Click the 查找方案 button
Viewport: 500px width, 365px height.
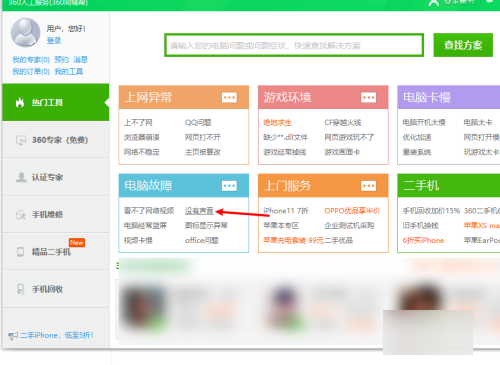[463, 45]
